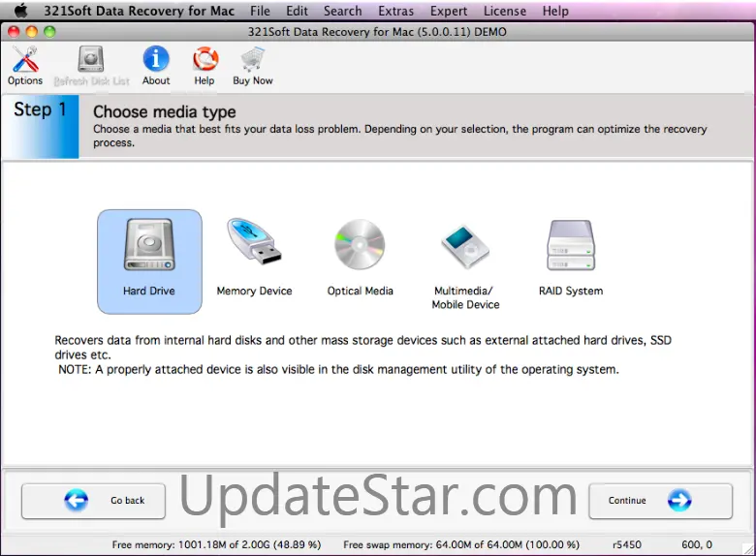Open the 321Soft Data Recovery for Mac menu
Viewport: 756px width, 556px height.
point(139,11)
